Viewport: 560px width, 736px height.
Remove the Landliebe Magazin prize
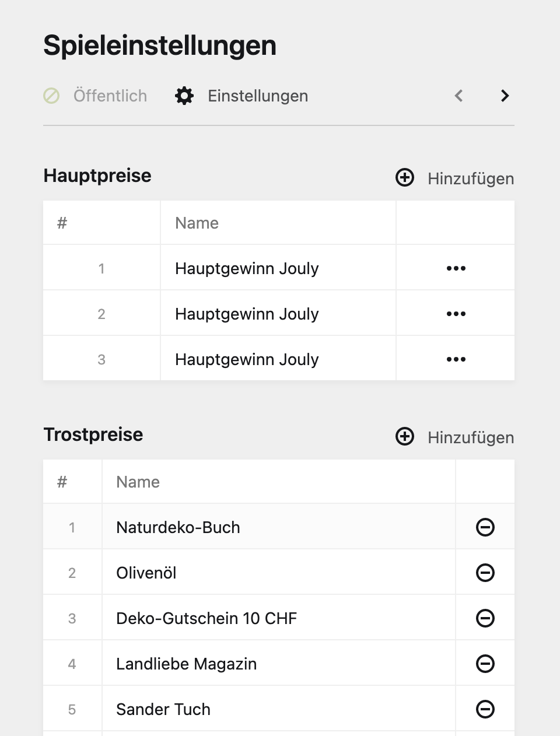(485, 664)
